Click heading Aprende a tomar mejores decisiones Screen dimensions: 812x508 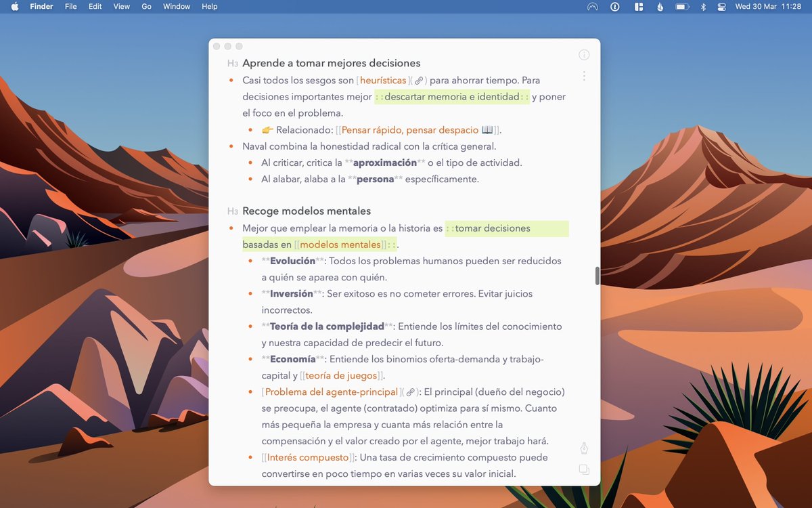[332, 64]
